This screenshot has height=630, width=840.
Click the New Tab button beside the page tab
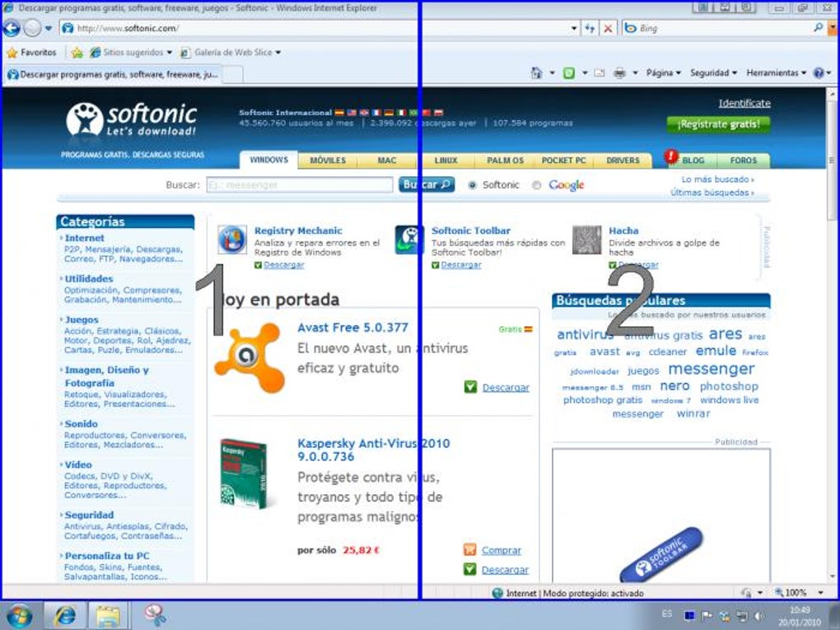pos(232,74)
